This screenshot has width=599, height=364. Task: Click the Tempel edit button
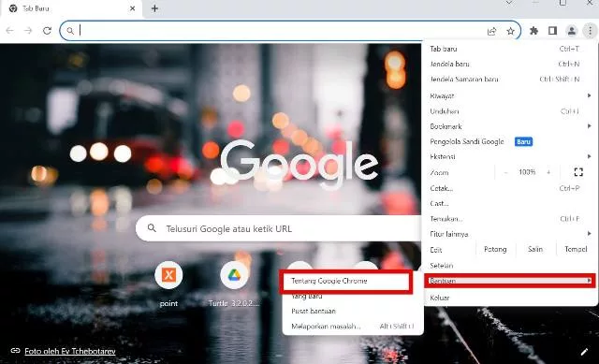[x=576, y=250]
